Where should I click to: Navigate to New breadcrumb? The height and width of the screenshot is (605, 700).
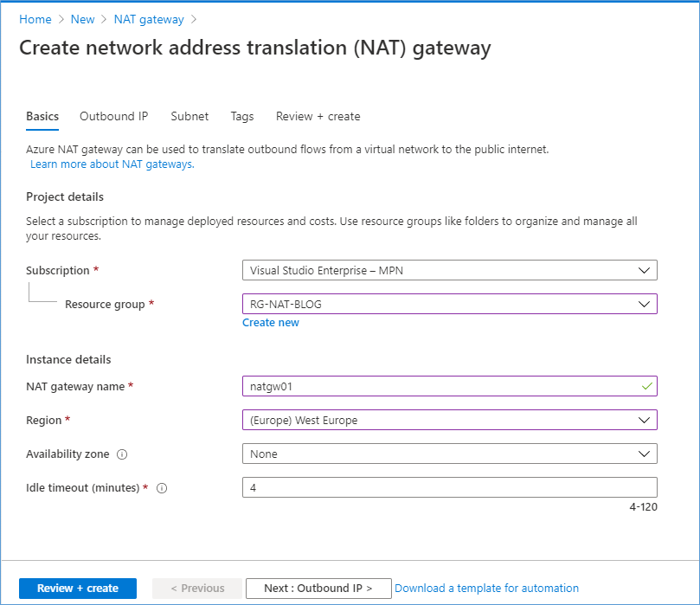click(x=82, y=20)
